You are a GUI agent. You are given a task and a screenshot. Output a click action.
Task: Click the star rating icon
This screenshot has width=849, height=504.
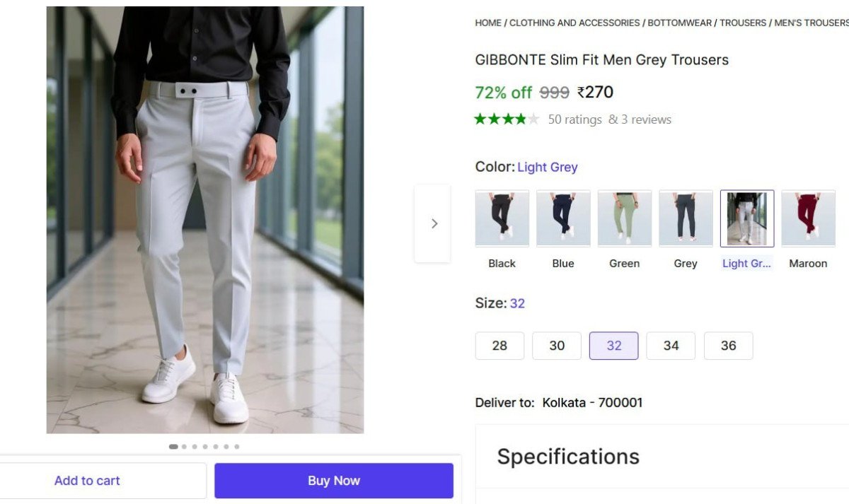pos(507,119)
